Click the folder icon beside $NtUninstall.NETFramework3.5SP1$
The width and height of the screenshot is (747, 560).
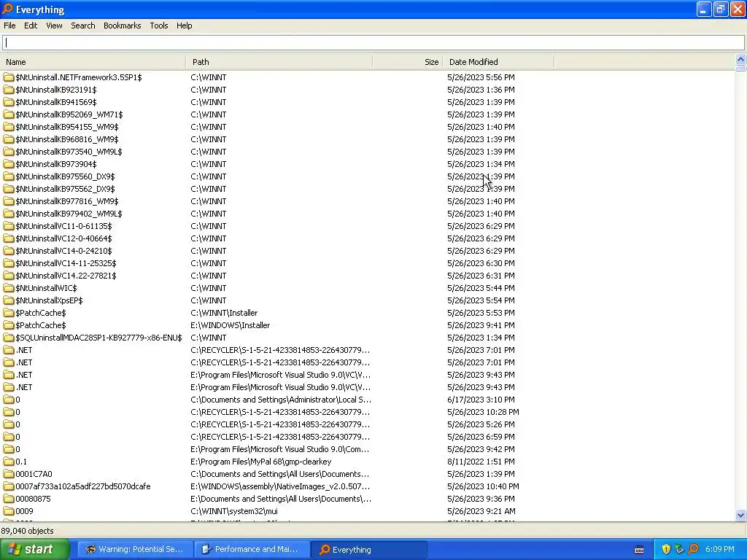tap(9, 77)
